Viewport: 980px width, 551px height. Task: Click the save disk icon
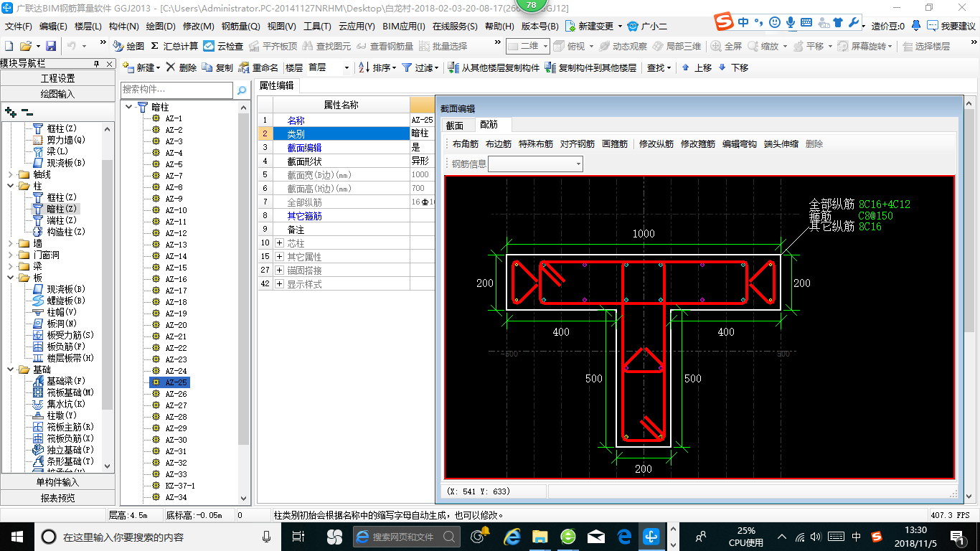point(51,46)
